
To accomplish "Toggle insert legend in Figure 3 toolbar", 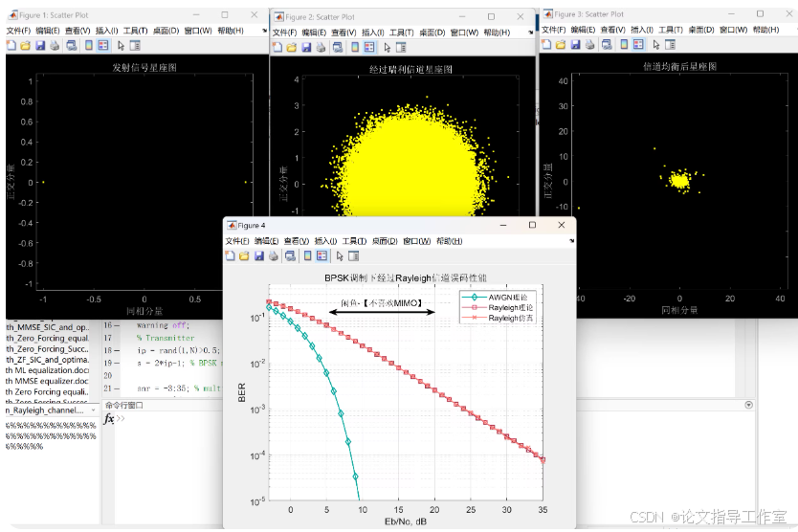I will tap(639, 45).
